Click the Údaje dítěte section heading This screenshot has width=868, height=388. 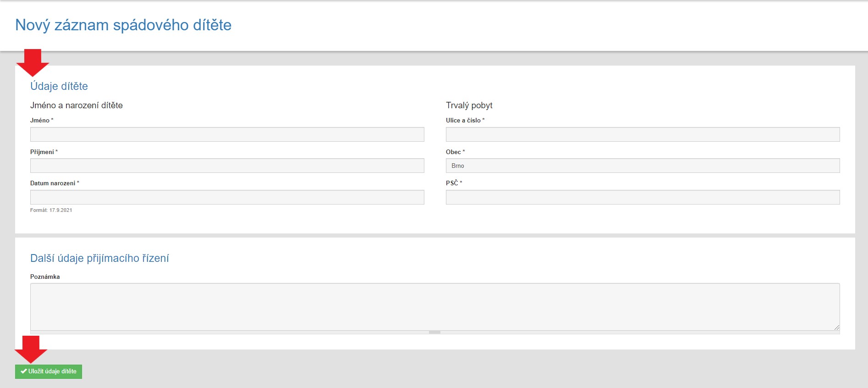pyautogui.click(x=59, y=86)
